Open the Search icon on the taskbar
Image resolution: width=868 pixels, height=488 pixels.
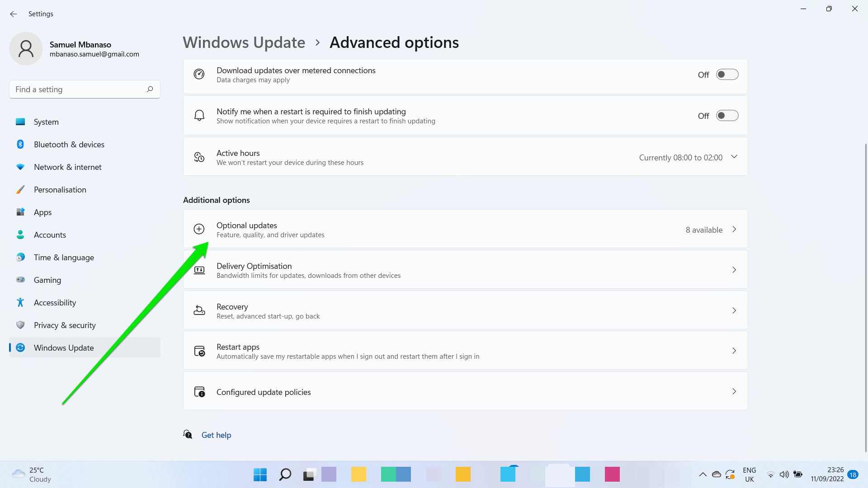(285, 474)
